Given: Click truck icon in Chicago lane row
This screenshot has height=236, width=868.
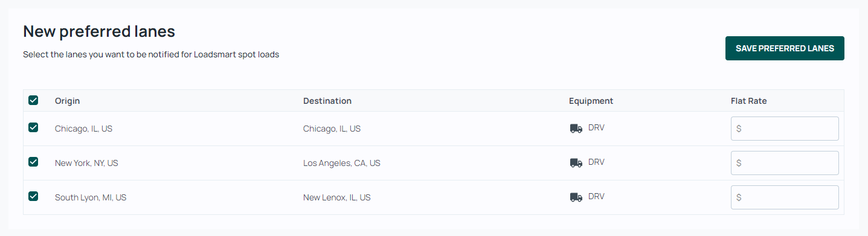Looking at the screenshot, I should (576, 129).
